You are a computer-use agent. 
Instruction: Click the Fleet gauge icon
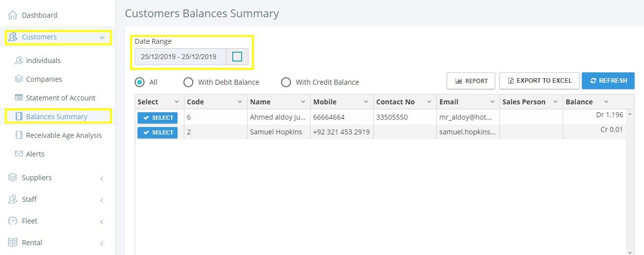(13, 221)
